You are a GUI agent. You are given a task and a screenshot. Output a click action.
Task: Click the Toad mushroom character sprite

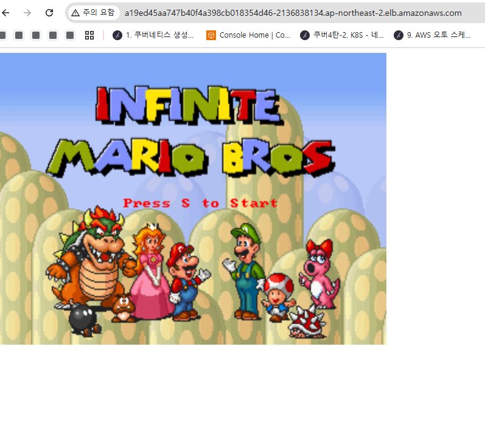point(278,297)
